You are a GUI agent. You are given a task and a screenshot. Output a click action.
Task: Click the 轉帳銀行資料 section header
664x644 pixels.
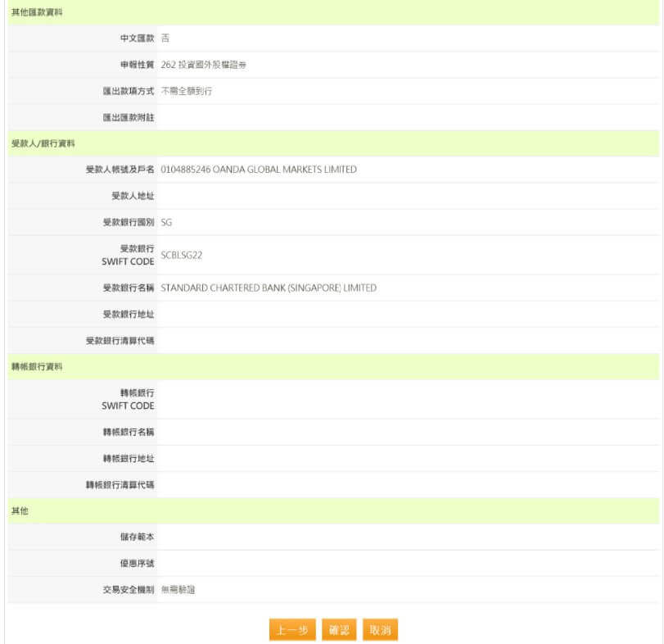point(37,366)
